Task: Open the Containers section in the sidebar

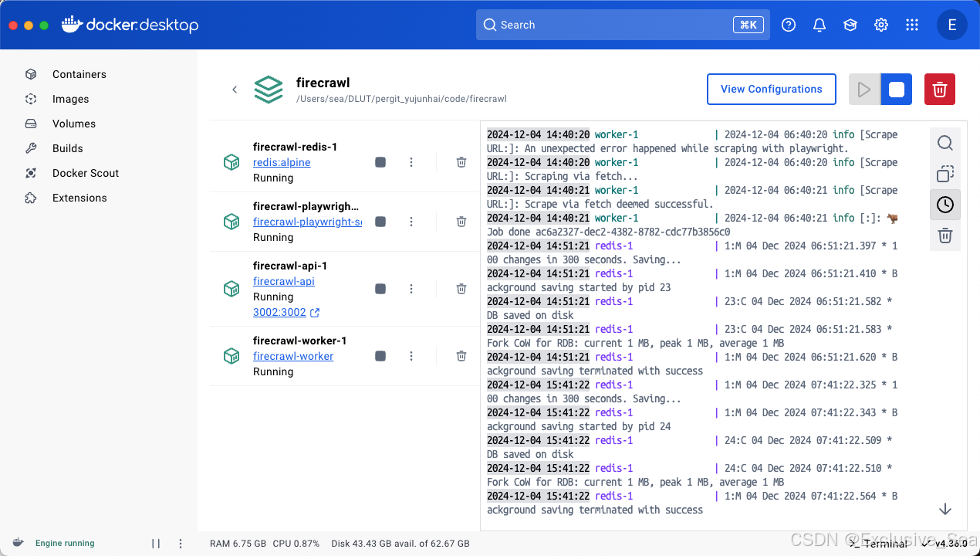Action: pos(79,74)
